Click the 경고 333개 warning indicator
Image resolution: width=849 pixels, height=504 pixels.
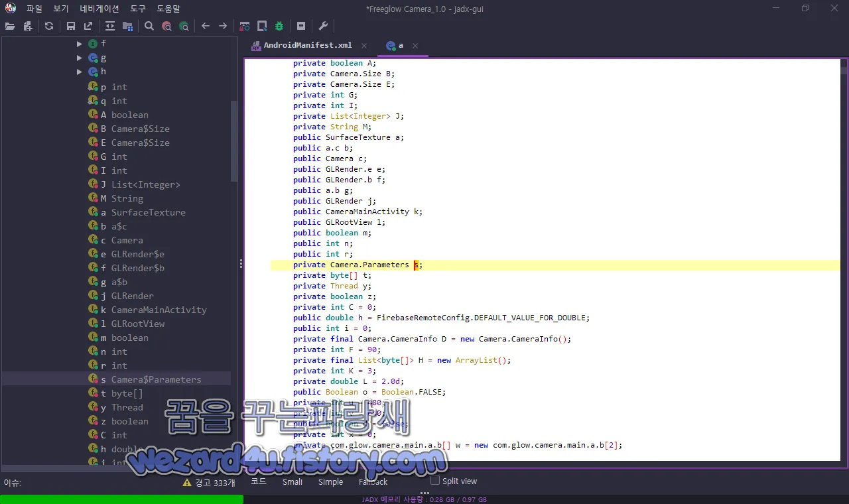[209, 483]
